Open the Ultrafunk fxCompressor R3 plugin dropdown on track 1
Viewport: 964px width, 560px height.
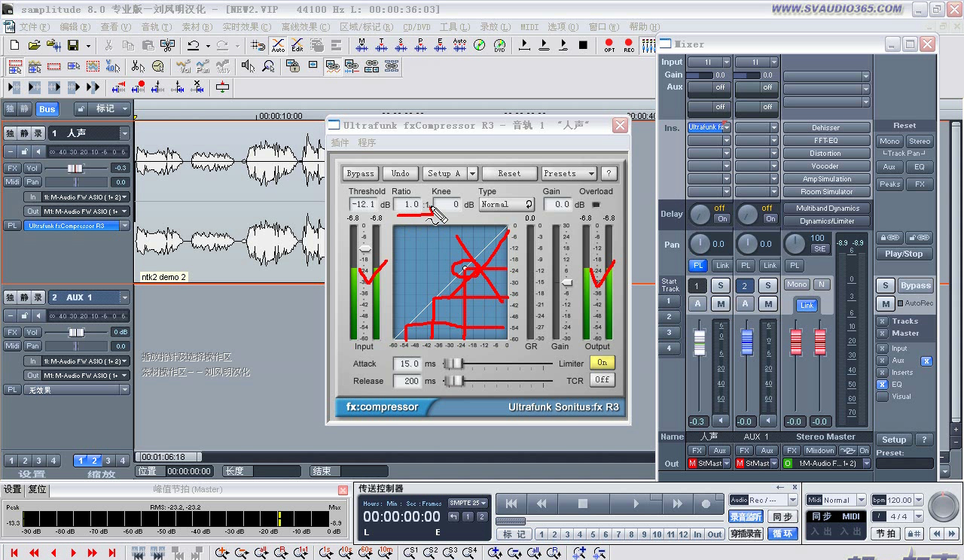pos(124,226)
